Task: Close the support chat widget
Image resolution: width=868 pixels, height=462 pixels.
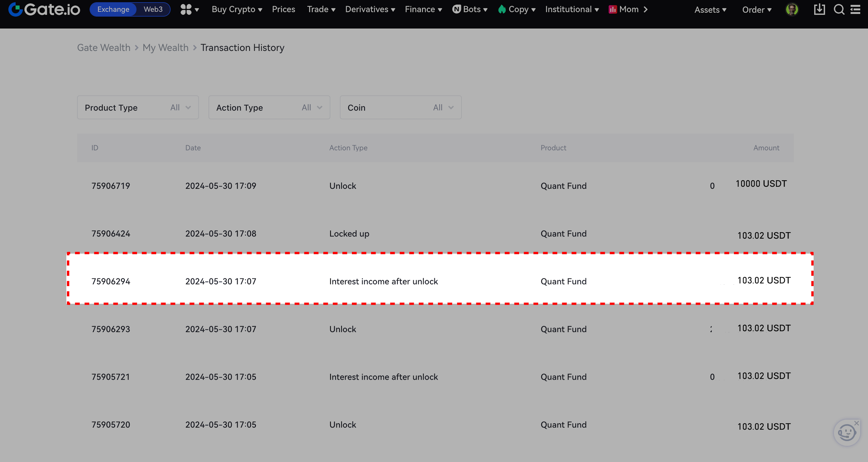Action: (856, 423)
